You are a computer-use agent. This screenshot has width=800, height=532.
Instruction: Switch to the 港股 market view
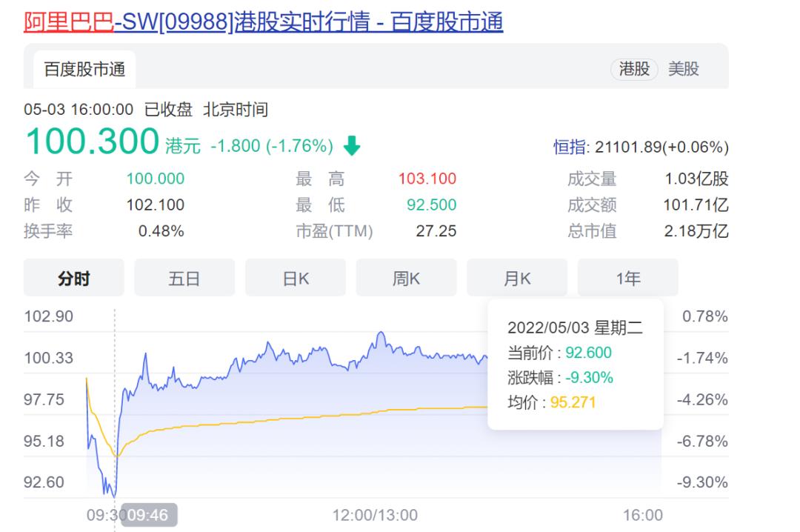[x=634, y=68]
